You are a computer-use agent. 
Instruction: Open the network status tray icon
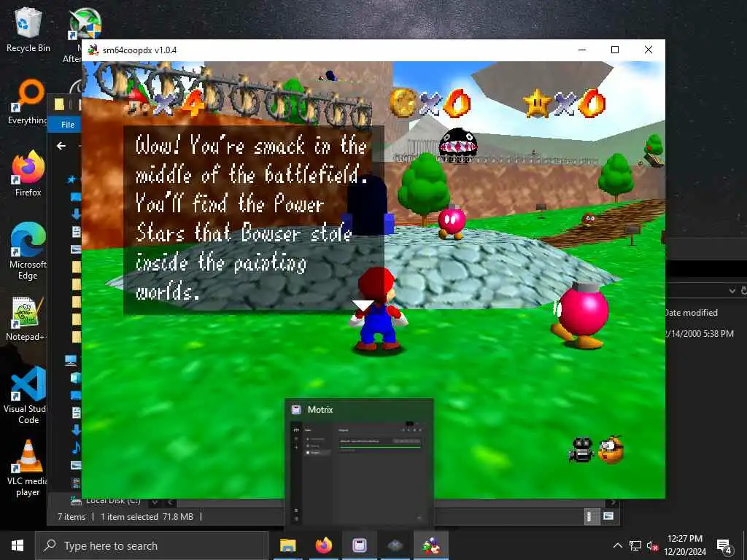point(635,545)
